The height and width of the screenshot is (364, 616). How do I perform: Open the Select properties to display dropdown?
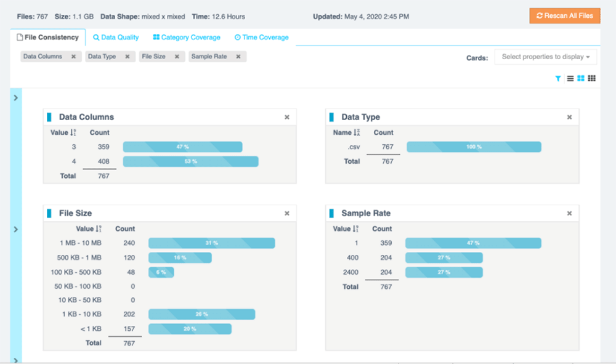point(546,57)
